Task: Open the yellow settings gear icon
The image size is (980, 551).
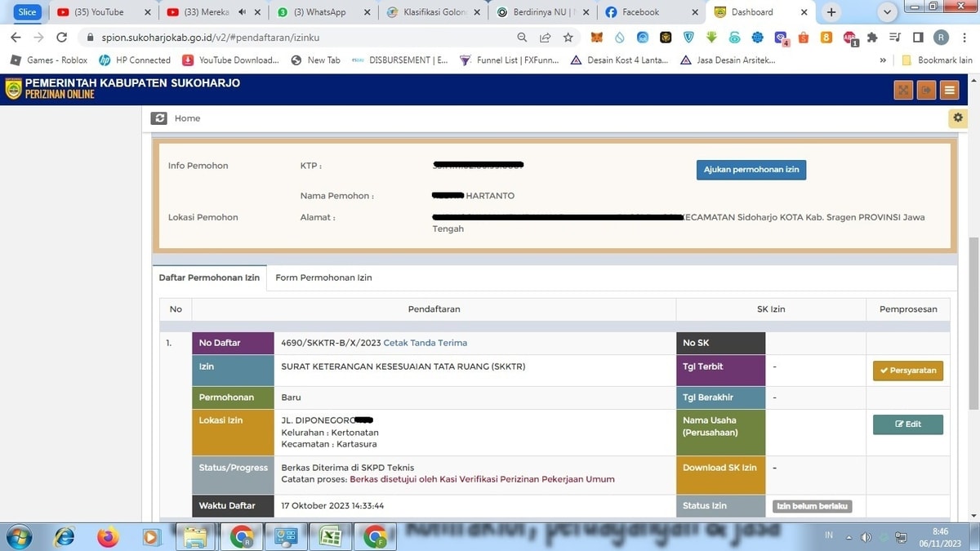Action: (958, 118)
